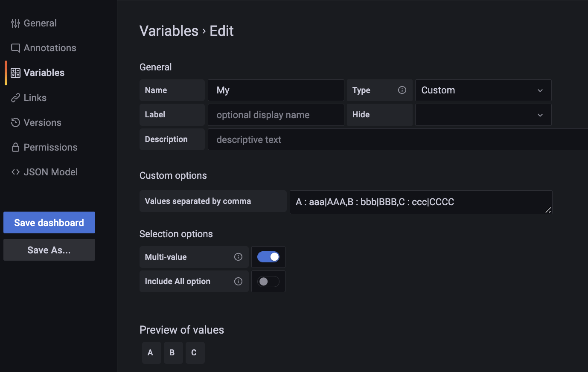The width and height of the screenshot is (588, 372).
Task: Click the comma-separated values text area
Action: pyautogui.click(x=421, y=202)
